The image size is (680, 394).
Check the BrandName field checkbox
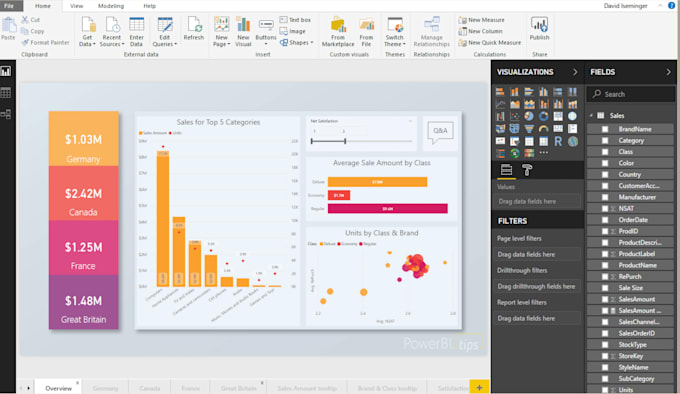point(605,129)
